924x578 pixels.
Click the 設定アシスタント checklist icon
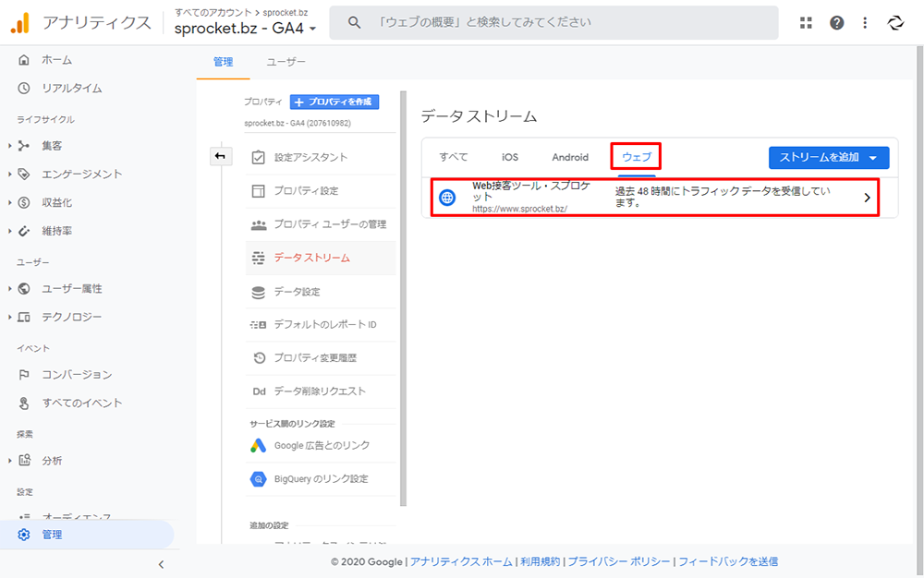pyautogui.click(x=258, y=157)
